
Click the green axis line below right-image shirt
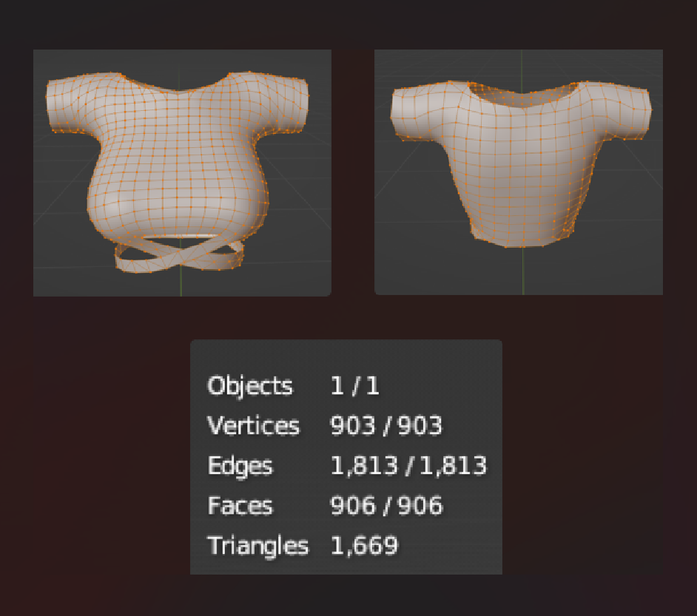[523, 271]
